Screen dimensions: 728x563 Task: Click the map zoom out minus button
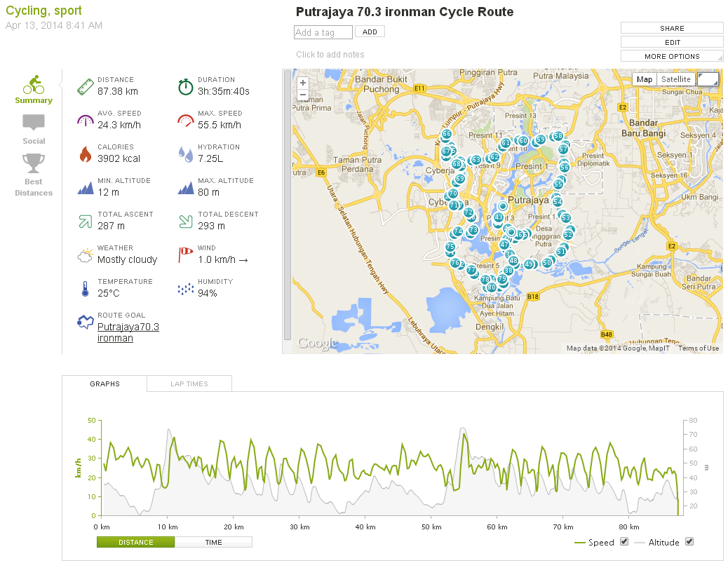pos(303,94)
